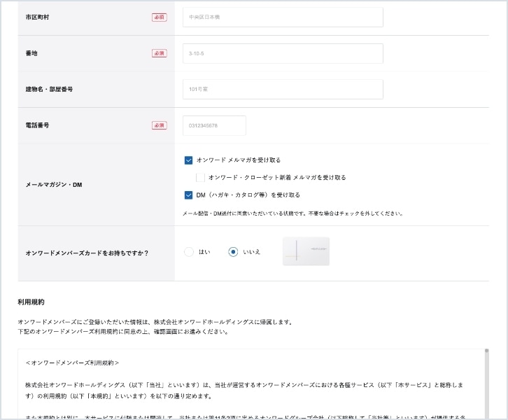Click the メール配信・DM送付 consent note text
The image size is (508, 420).
point(292,213)
